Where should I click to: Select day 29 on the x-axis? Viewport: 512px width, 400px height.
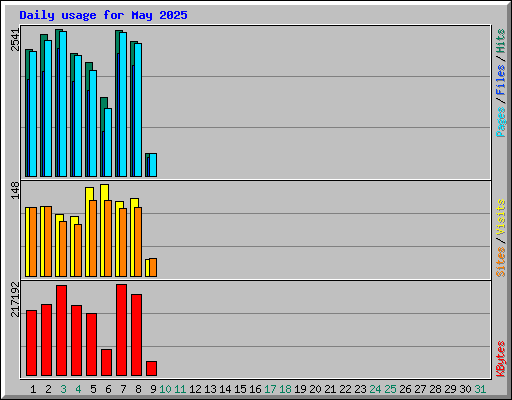point(450,389)
